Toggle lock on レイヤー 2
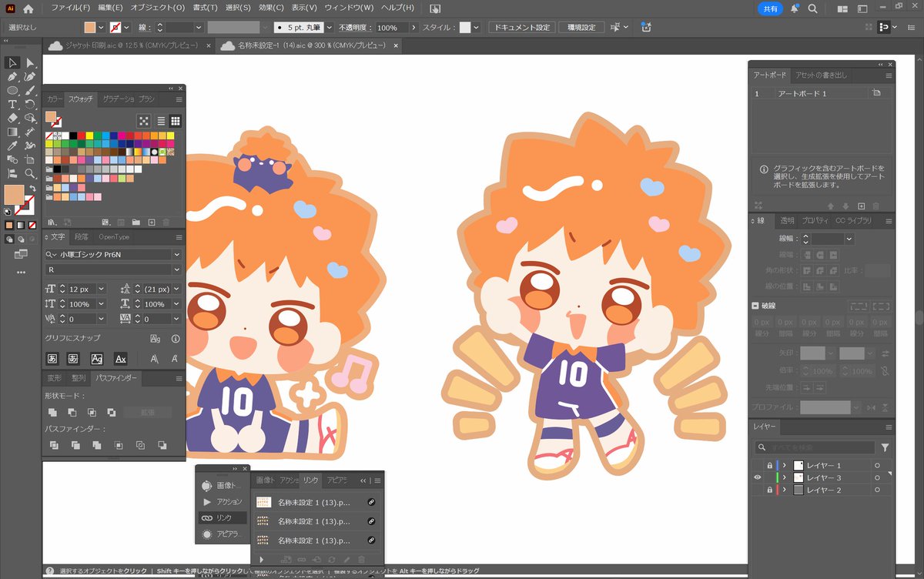Viewport: 924px width, 579px height. 769,490
